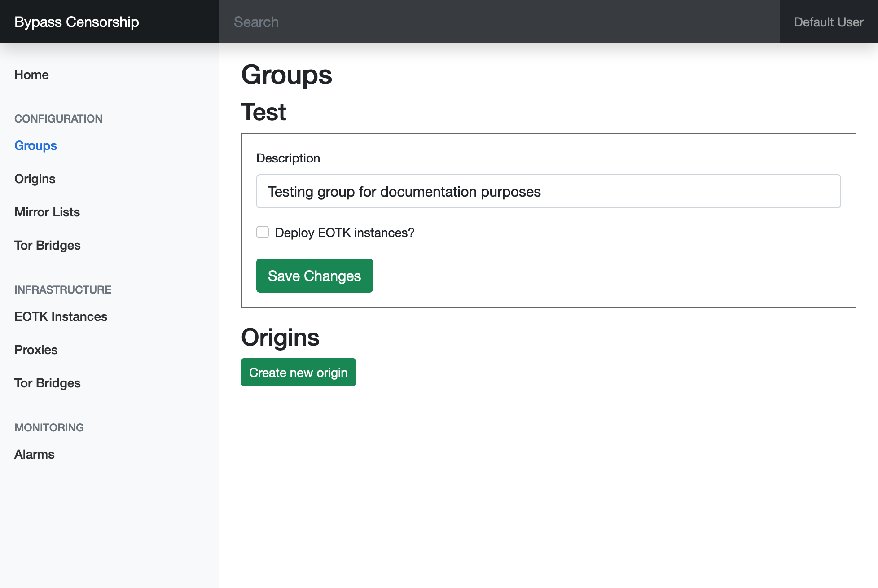Viewport: 878px width, 588px height.
Task: Click Create new origin button
Action: [x=298, y=372]
